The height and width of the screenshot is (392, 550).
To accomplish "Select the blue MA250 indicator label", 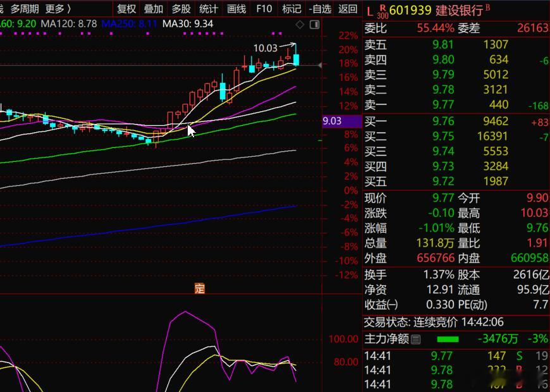I will (x=129, y=24).
